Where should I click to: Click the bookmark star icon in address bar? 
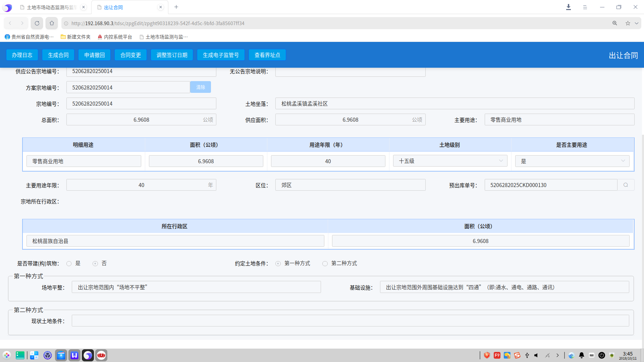[x=628, y=23]
